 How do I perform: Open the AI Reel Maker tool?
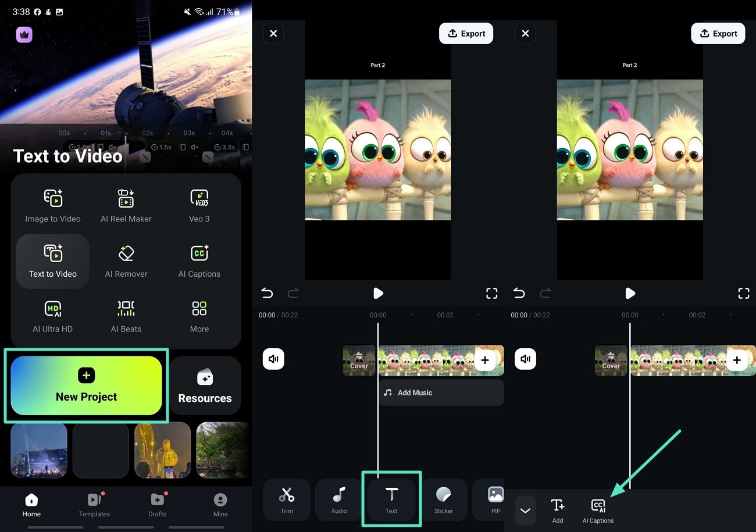point(126,206)
